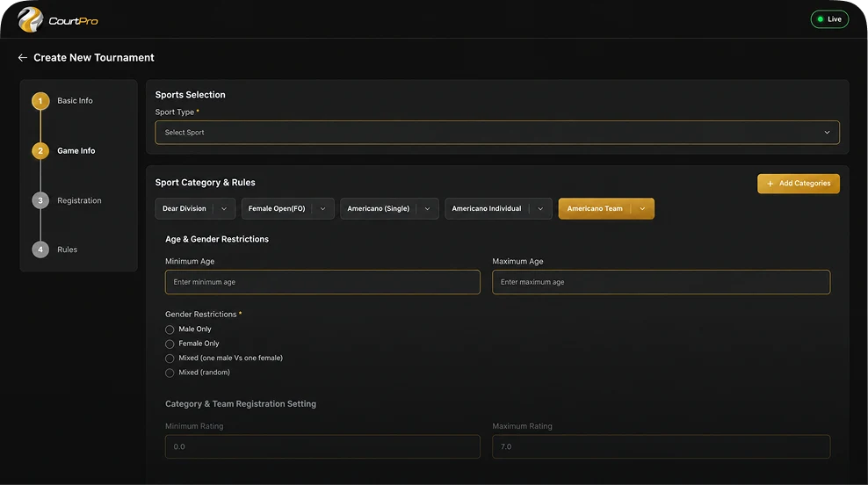This screenshot has width=868, height=485.
Task: Click the Age & Gender Restrictions heading
Action: pyautogui.click(x=216, y=239)
